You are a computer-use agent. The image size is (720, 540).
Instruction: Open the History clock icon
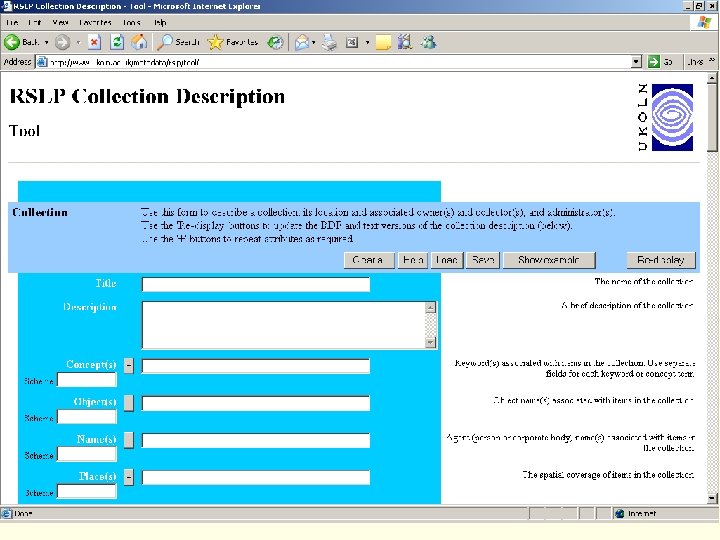(276, 42)
